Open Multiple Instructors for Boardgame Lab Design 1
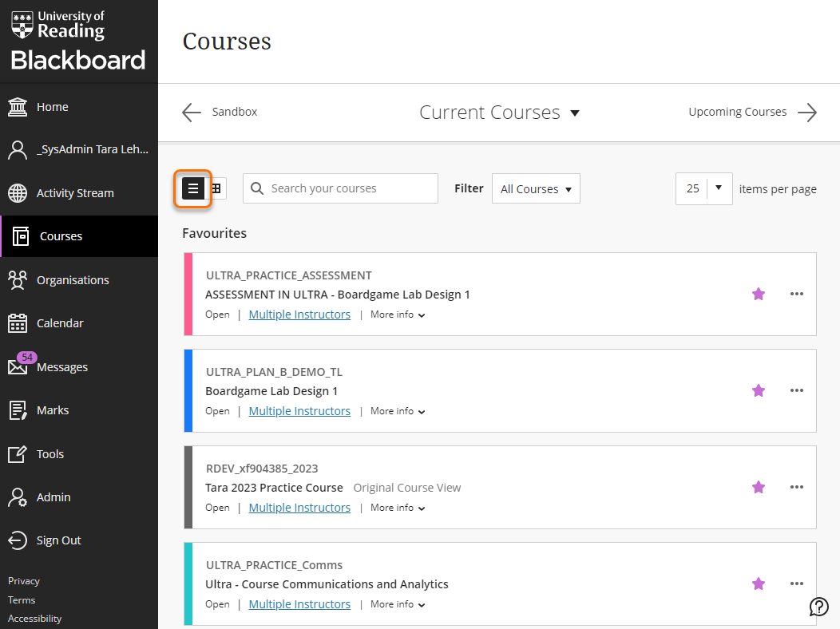This screenshot has height=629, width=840. (299, 410)
